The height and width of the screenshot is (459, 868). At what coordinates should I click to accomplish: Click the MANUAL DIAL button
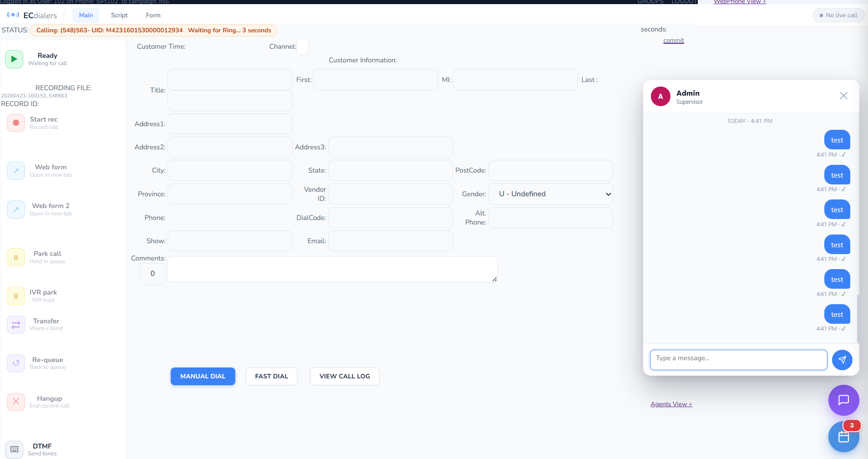[203, 376]
